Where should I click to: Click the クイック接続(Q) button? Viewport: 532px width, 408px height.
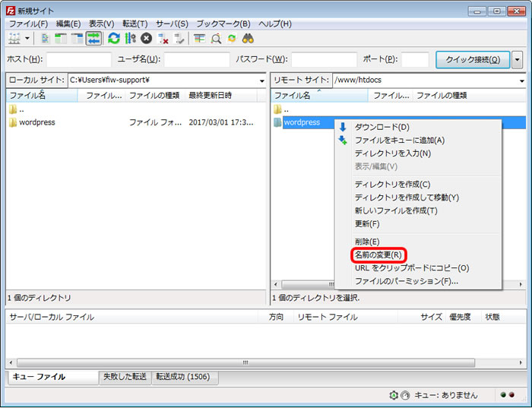click(x=473, y=60)
